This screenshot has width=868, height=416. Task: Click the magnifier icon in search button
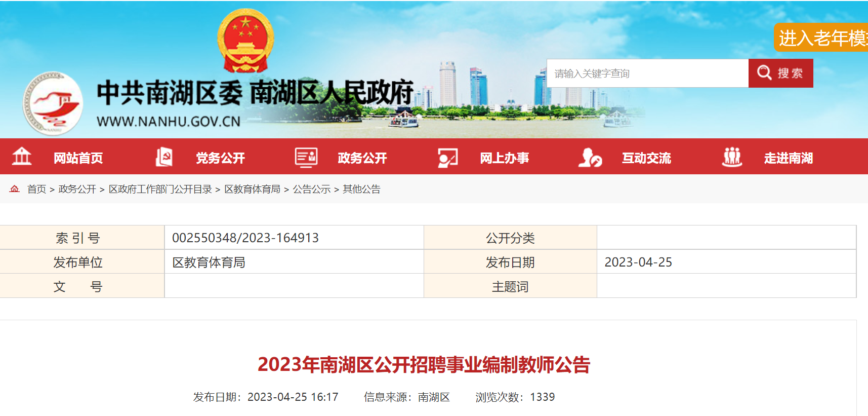coord(764,73)
